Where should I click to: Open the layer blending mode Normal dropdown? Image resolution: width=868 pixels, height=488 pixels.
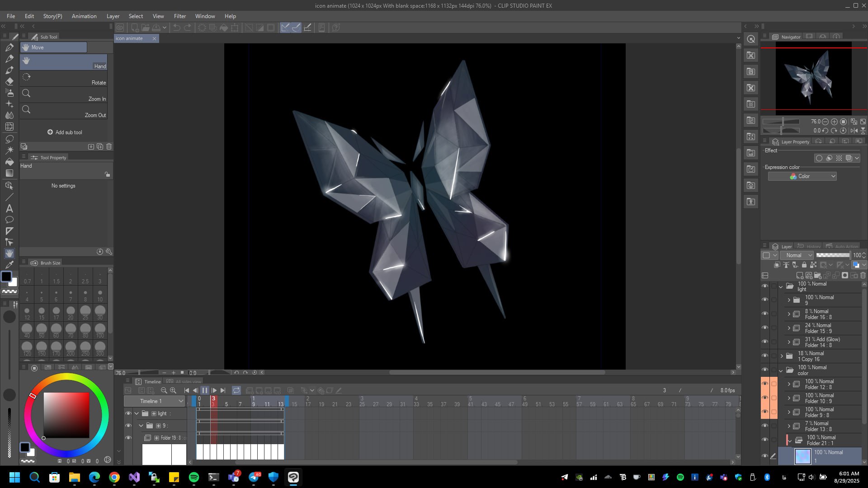pos(797,255)
